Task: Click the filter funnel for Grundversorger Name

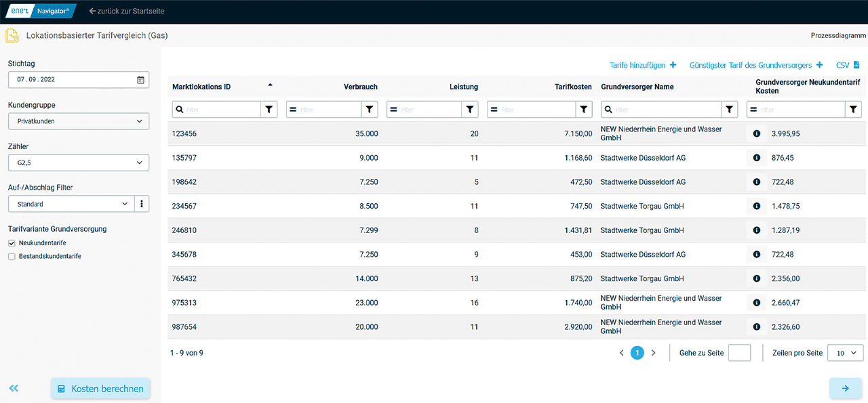Action: [729, 109]
